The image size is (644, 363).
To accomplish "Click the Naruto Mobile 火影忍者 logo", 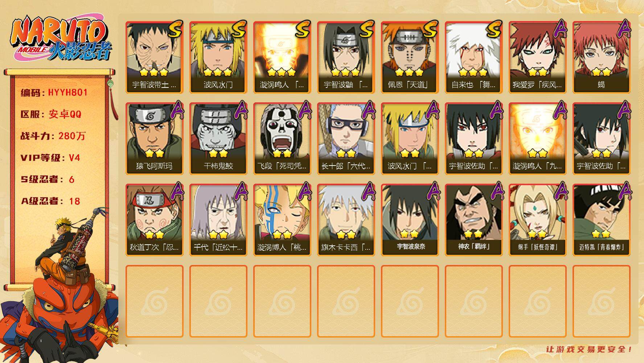I will (x=61, y=38).
